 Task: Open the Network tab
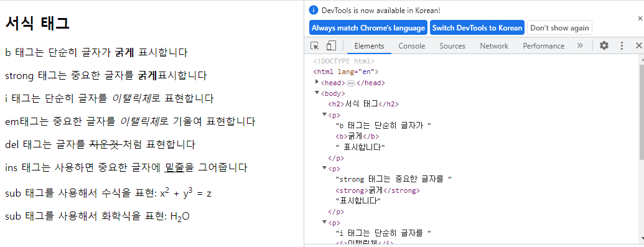coord(494,46)
